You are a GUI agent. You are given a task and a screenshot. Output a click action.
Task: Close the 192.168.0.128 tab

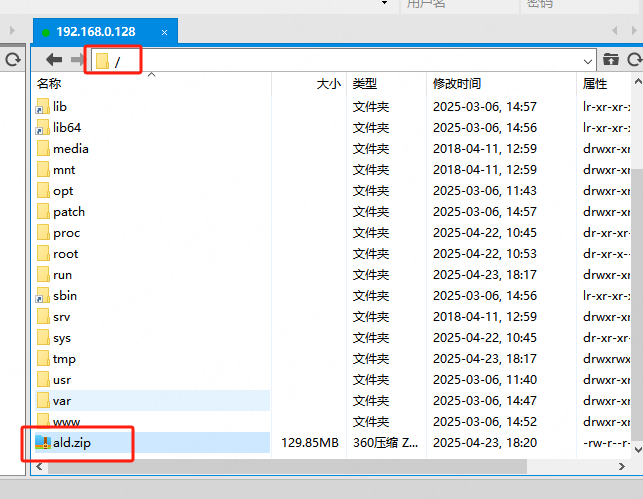click(164, 32)
